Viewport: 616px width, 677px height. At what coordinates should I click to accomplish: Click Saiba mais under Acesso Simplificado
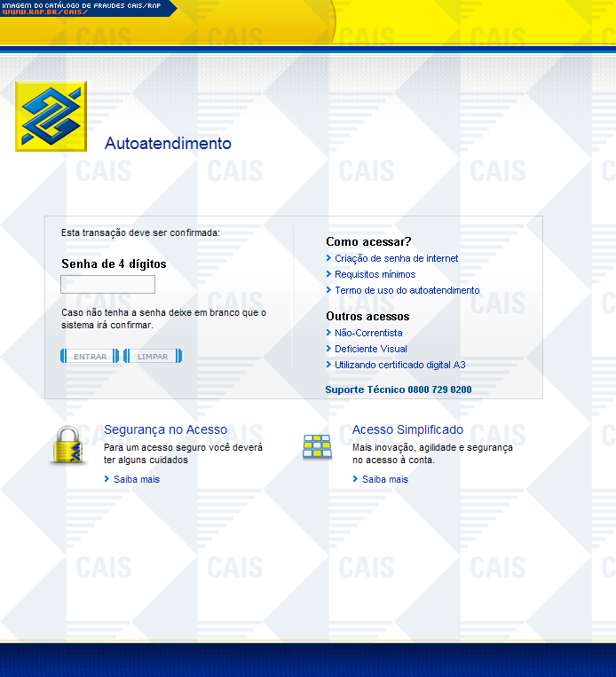(x=385, y=479)
